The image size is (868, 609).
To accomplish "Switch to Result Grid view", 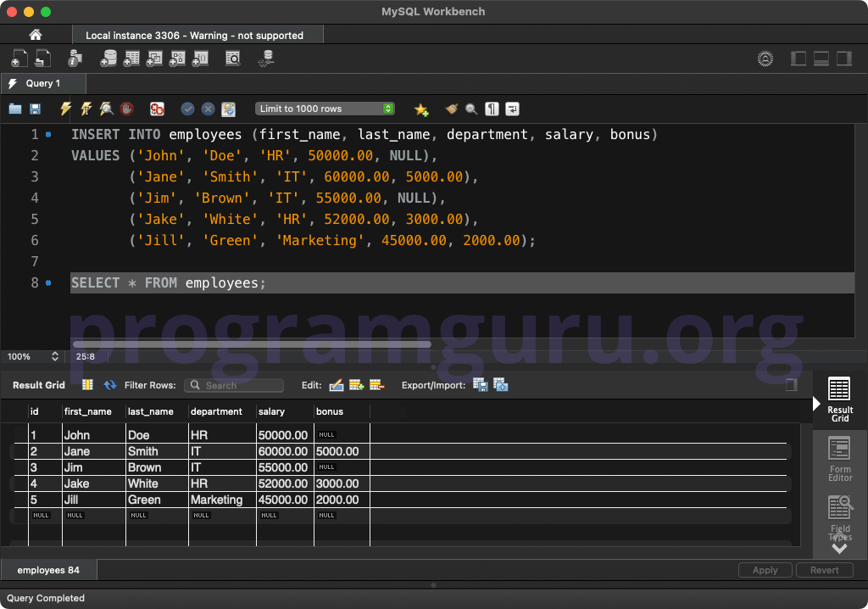I will [x=839, y=400].
